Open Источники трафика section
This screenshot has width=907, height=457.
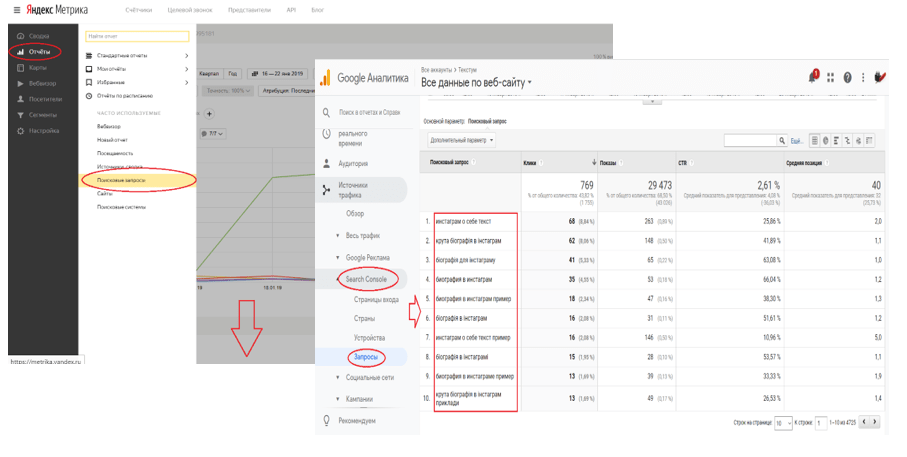click(362, 190)
